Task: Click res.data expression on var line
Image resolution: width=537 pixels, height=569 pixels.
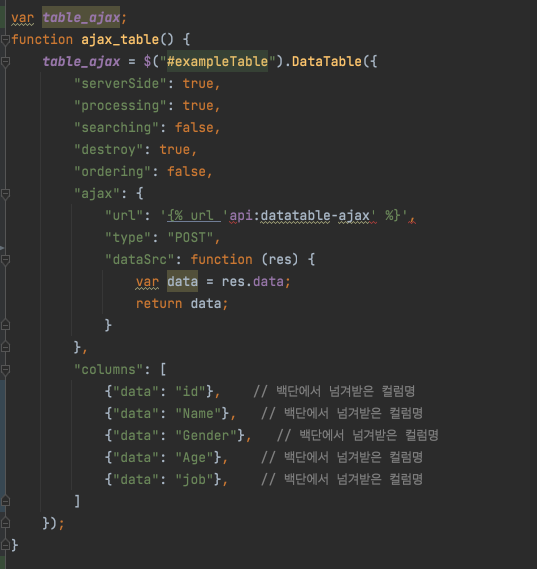Action: pos(253,282)
